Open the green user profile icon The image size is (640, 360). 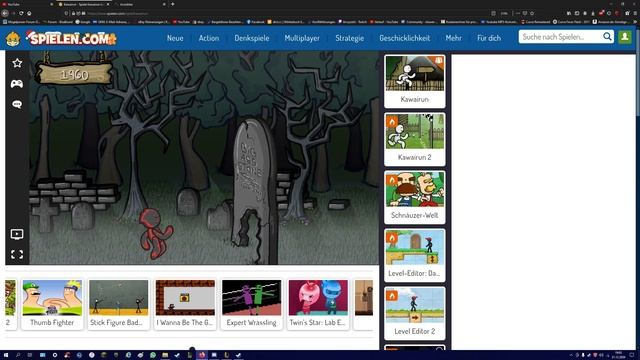click(624, 37)
